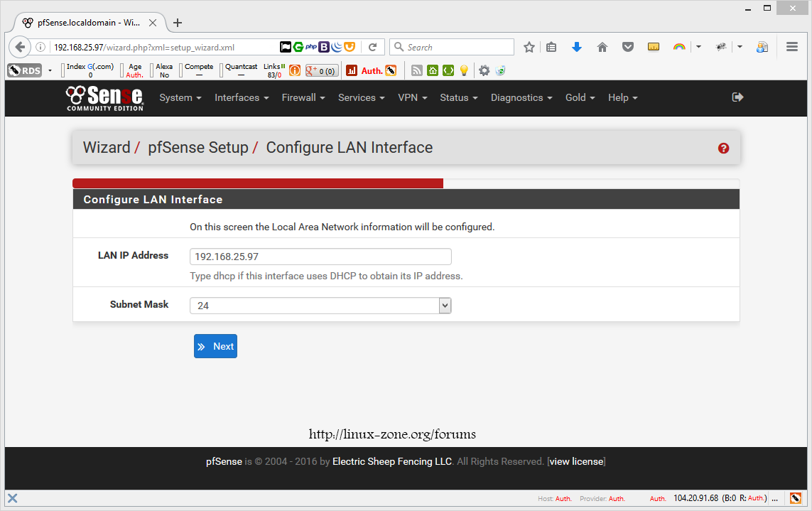
Task: Open the System dropdown menu
Action: (180, 98)
